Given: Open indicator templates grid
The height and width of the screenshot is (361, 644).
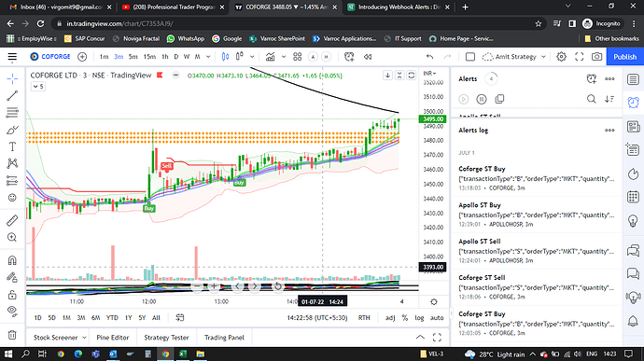Looking at the screenshot, I should (x=298, y=57).
